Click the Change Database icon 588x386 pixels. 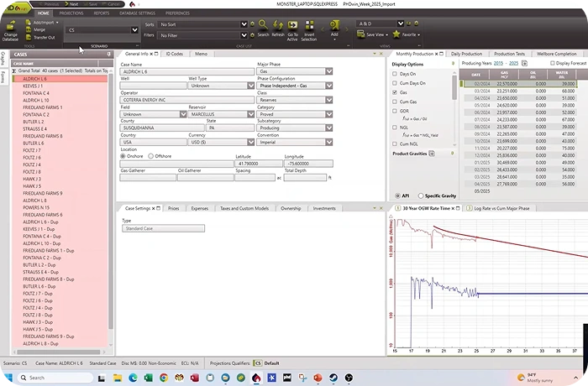(11, 27)
